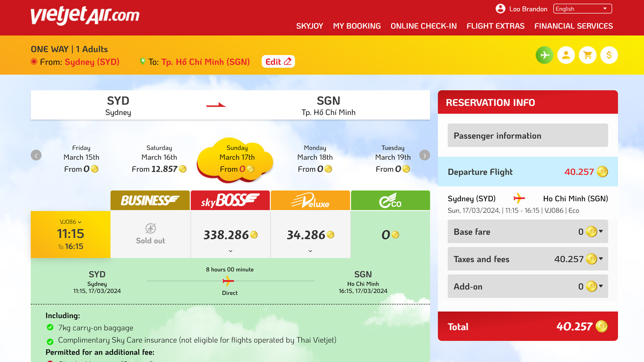Click "8 hours 00 minute" duration text

230,269
